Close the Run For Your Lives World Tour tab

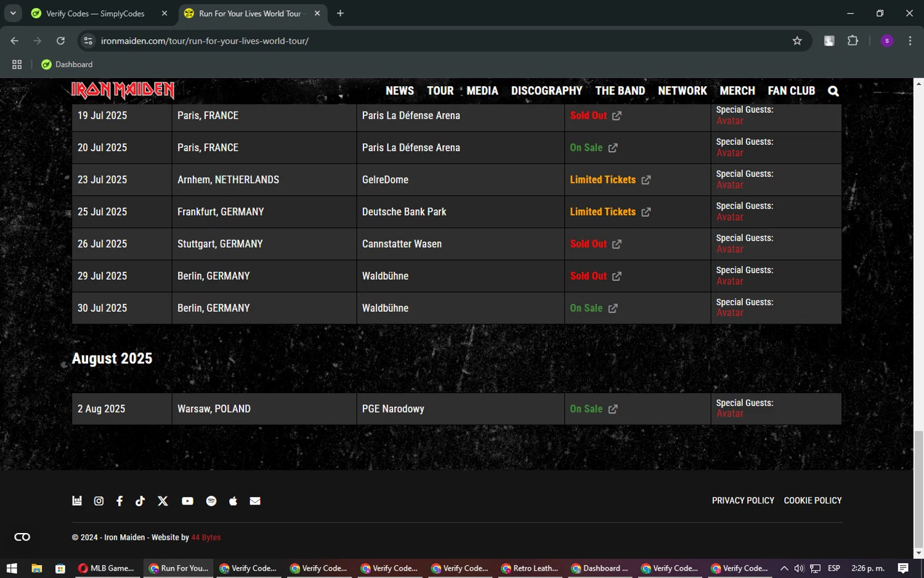point(317,13)
